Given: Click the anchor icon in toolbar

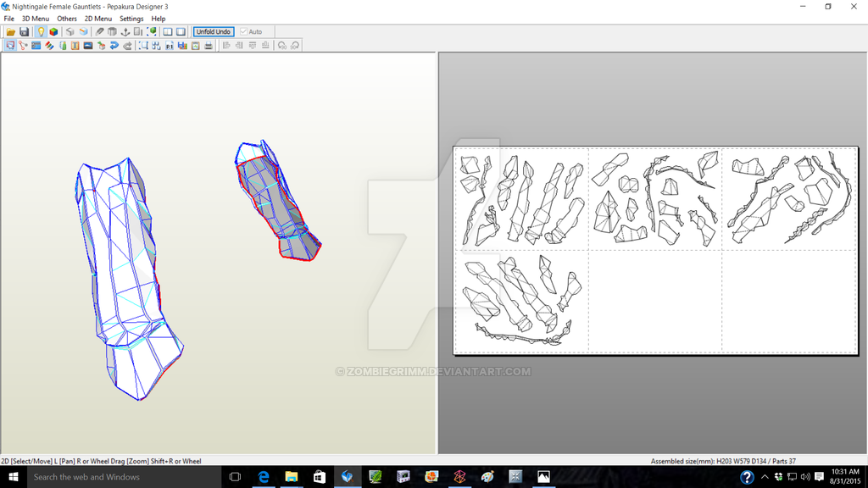Looking at the screenshot, I should pyautogui.click(x=125, y=32).
